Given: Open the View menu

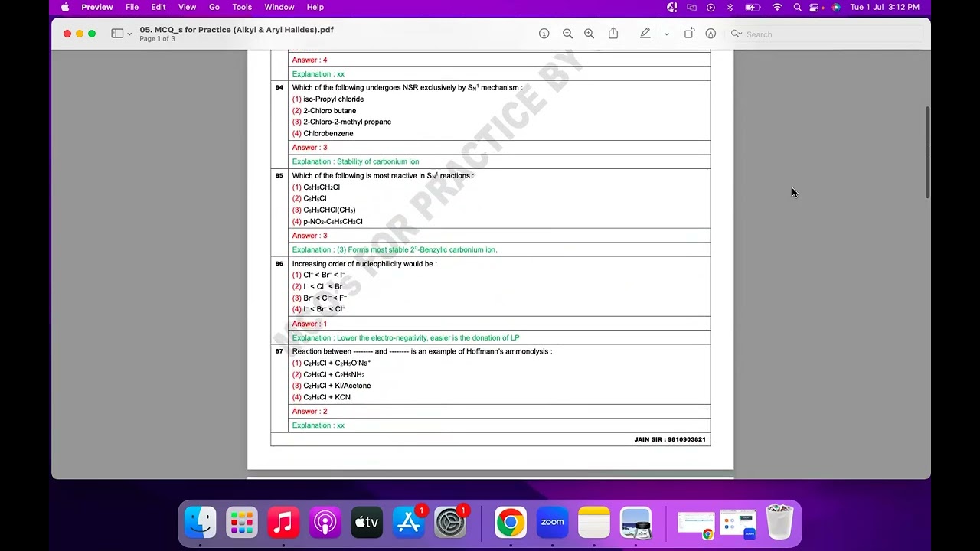Looking at the screenshot, I should click(187, 7).
